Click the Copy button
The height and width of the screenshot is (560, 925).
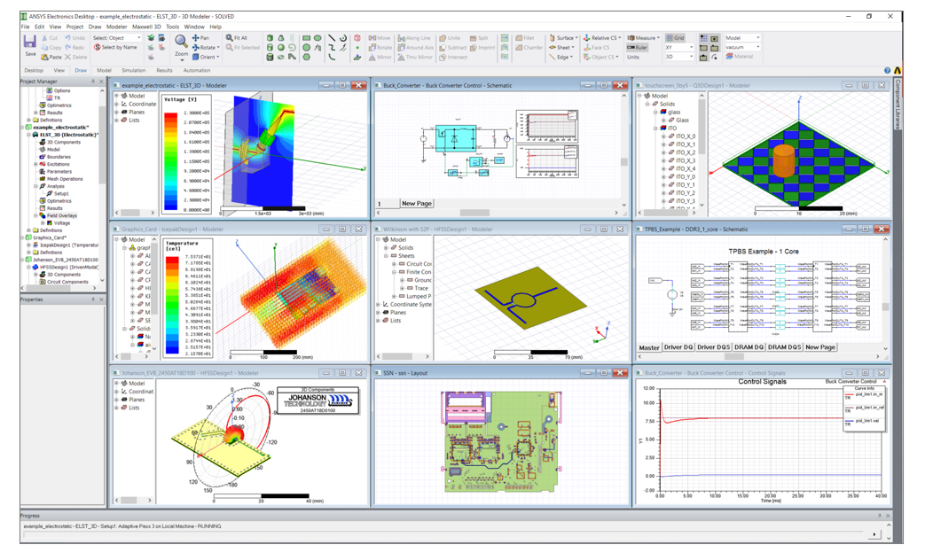coord(51,47)
